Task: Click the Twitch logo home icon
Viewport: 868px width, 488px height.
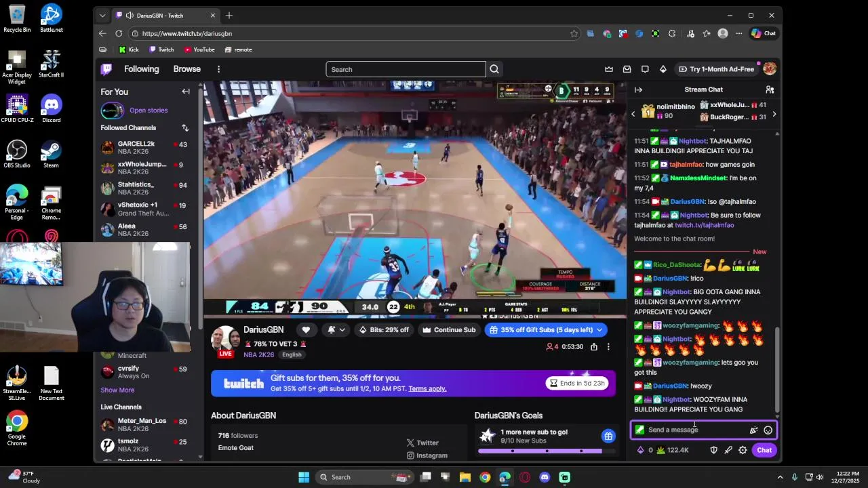Action: click(106, 69)
